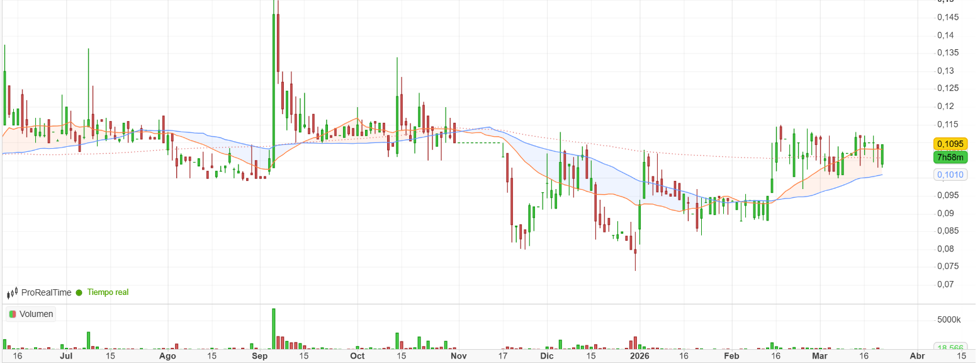Click the ProRealTime candlestick logo icon
The width and height of the screenshot is (980, 363).
[x=12, y=293]
